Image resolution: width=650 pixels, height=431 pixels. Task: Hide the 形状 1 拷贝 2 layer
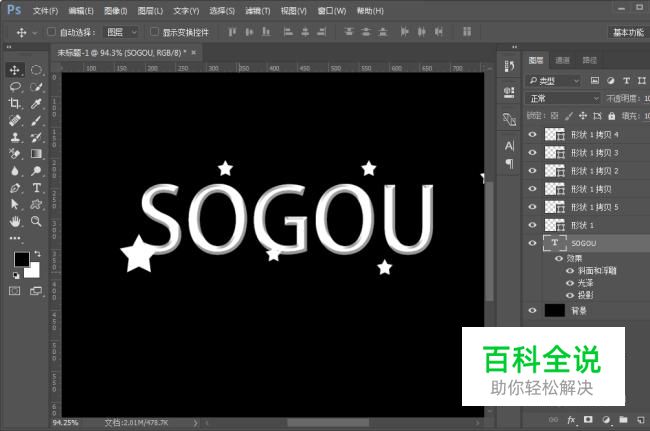click(x=532, y=171)
